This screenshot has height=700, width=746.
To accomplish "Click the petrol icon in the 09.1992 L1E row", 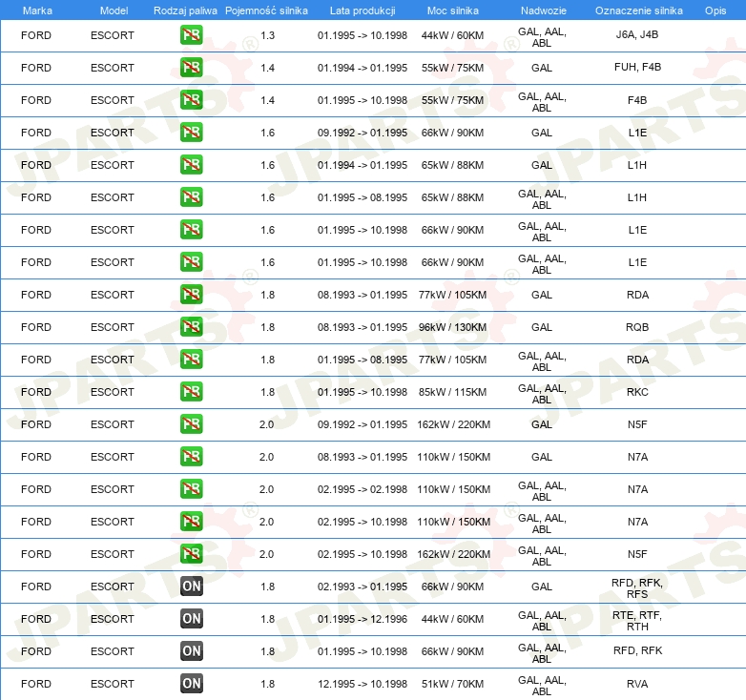I will [191, 133].
